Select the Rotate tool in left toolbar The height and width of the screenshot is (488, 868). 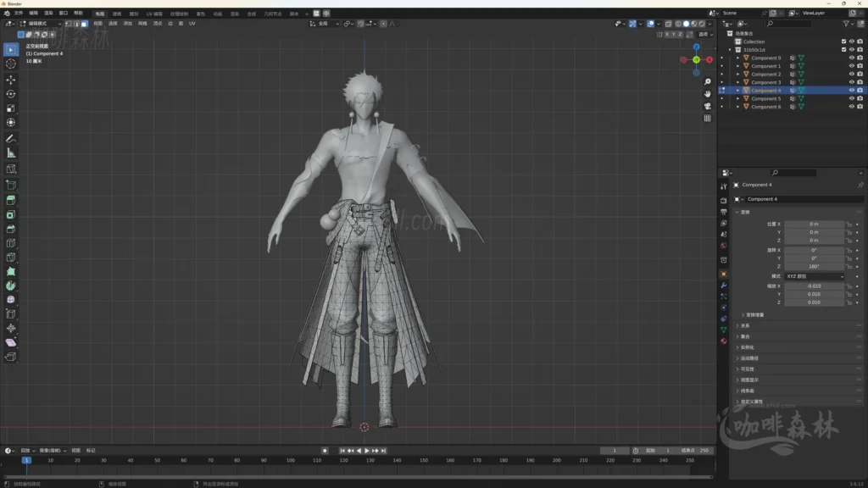(11, 94)
